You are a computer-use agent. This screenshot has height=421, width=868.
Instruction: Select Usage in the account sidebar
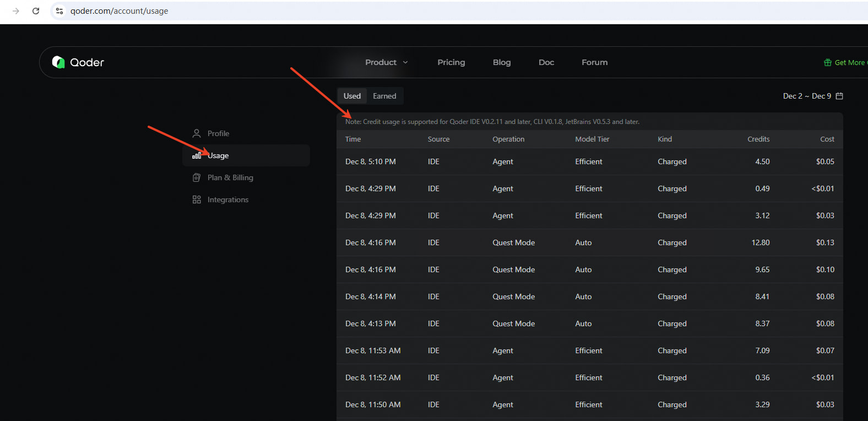[246, 155]
